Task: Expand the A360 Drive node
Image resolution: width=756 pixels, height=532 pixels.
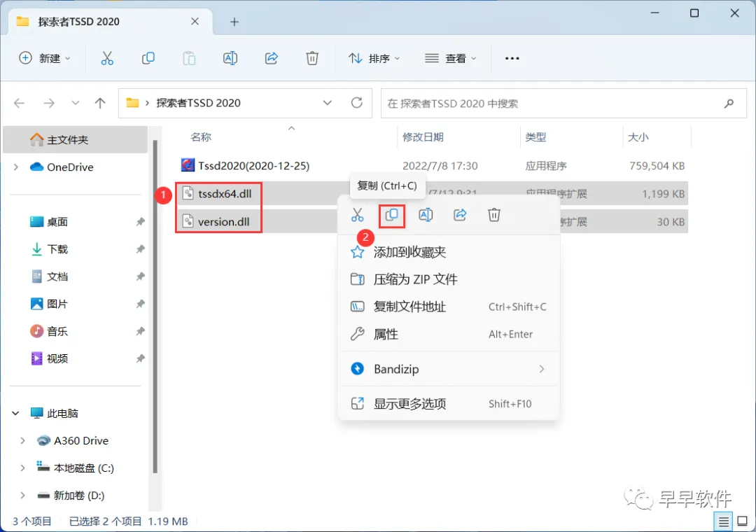Action: coord(22,441)
